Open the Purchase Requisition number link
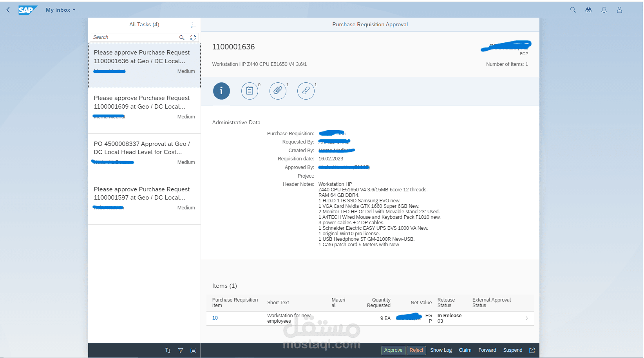The image size is (644, 358). click(x=332, y=134)
